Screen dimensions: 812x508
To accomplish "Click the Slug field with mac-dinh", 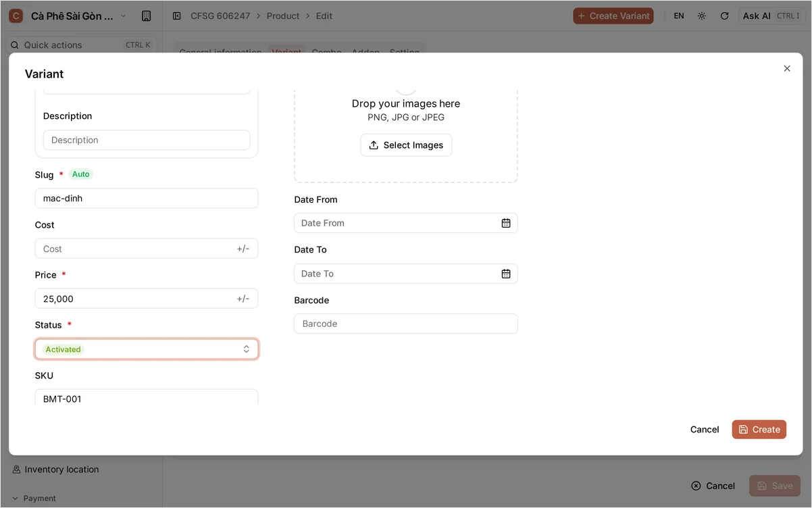I will click(x=147, y=199).
